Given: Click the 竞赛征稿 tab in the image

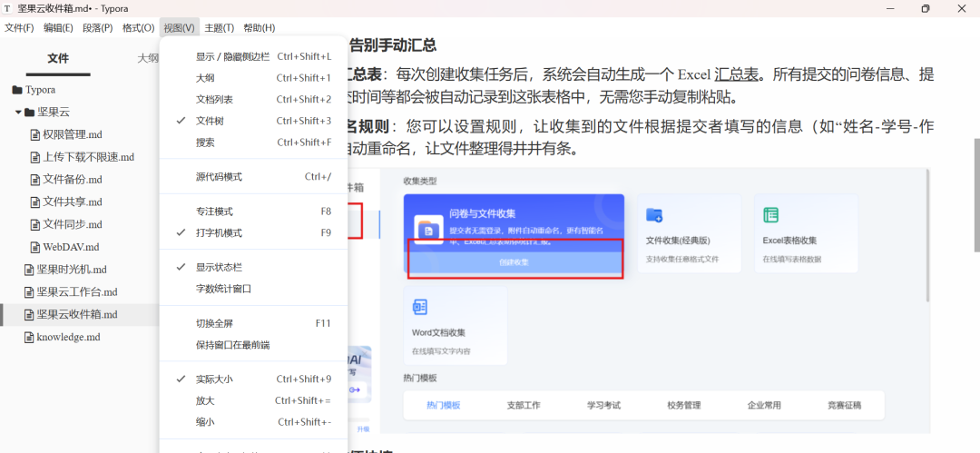Looking at the screenshot, I should tap(845, 406).
